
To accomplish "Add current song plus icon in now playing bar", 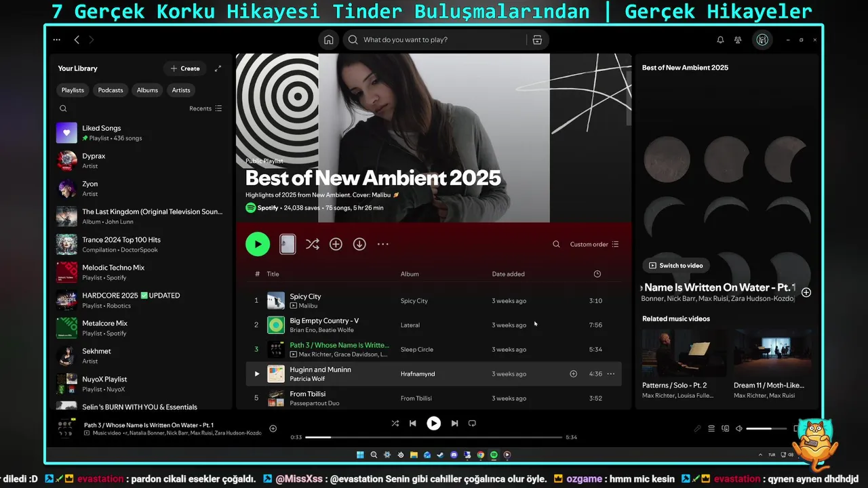I will pyautogui.click(x=273, y=428).
